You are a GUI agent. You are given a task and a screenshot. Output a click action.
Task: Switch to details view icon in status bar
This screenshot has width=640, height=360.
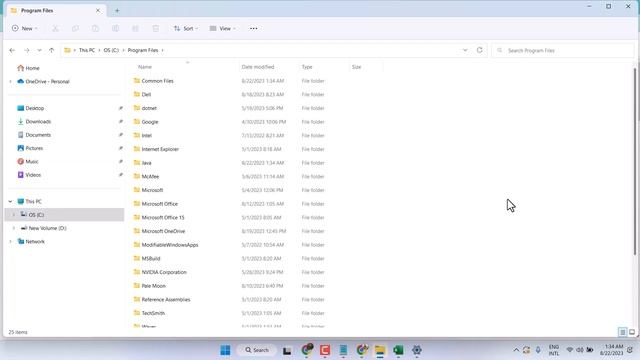pos(622,332)
